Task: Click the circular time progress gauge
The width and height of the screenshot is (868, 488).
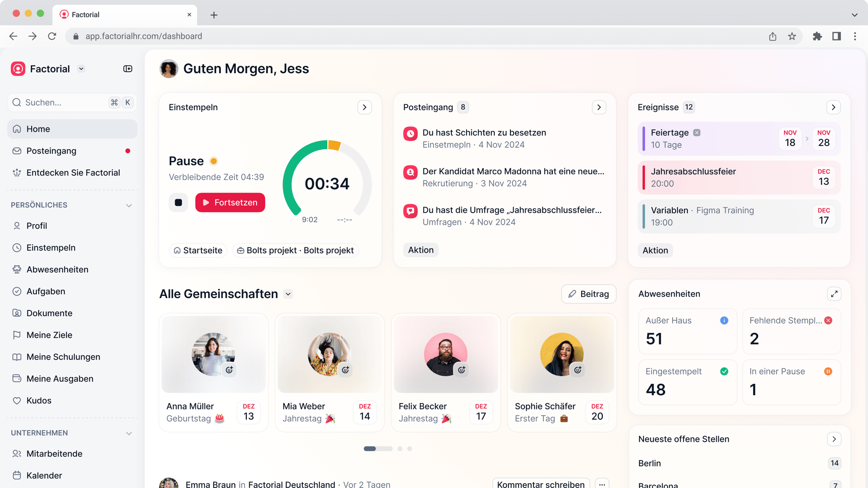Action: tap(327, 178)
